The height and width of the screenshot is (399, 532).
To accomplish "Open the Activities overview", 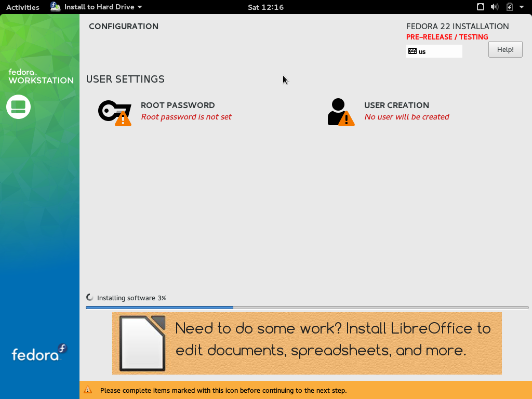I will click(x=23, y=7).
